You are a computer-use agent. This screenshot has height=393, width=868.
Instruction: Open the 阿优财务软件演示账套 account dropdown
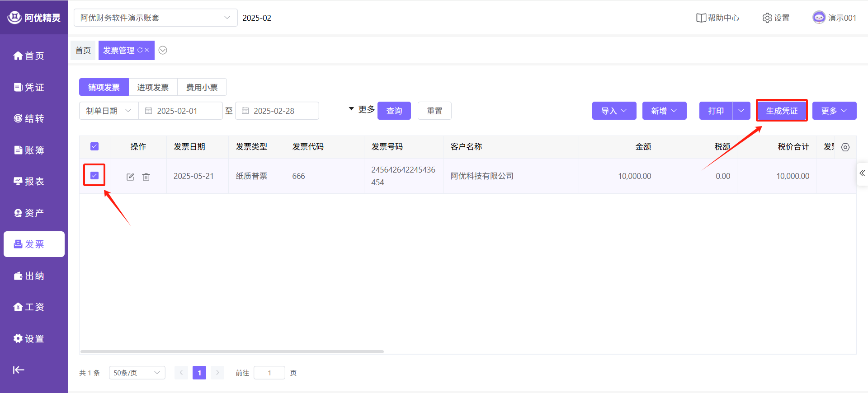(155, 18)
